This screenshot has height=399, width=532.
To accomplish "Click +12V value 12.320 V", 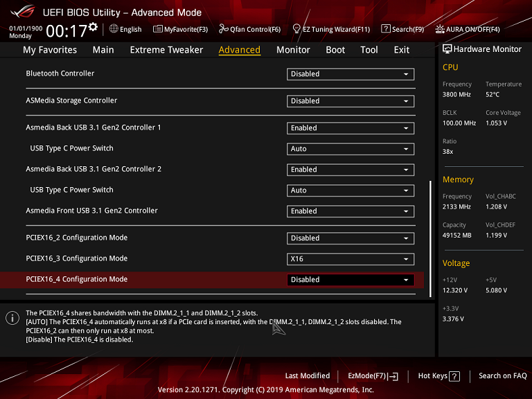I will pyautogui.click(x=455, y=290).
